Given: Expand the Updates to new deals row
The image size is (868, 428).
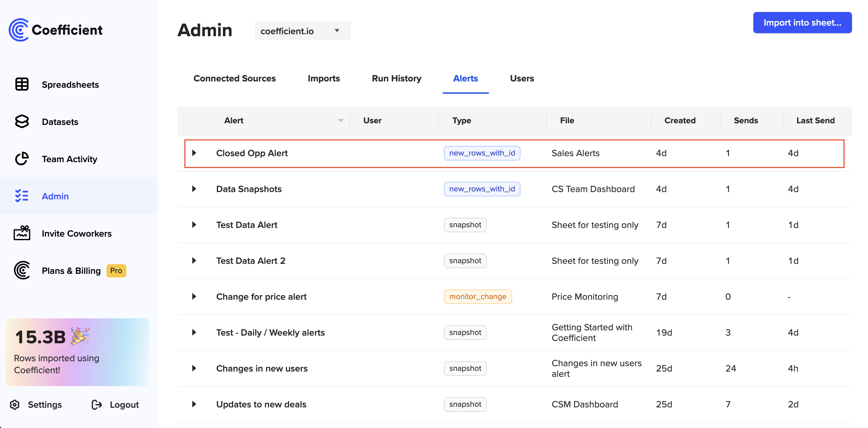Looking at the screenshot, I should click(x=194, y=404).
